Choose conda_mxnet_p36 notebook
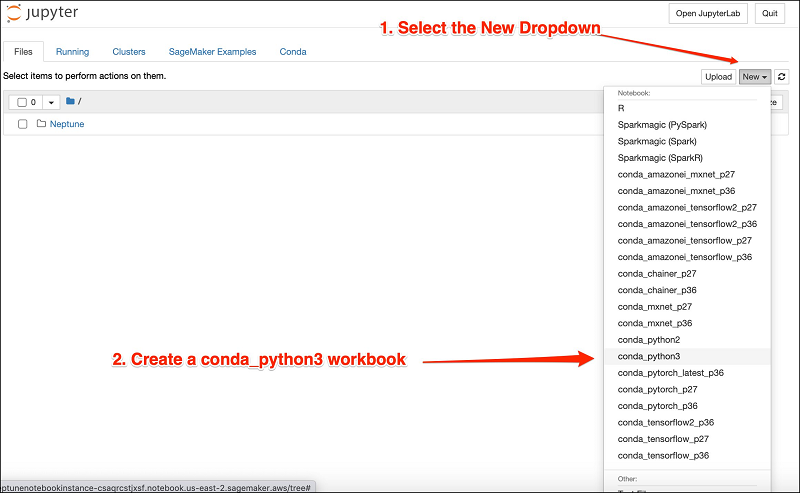Screen dimensions: 800x493 [x=687, y=323]
